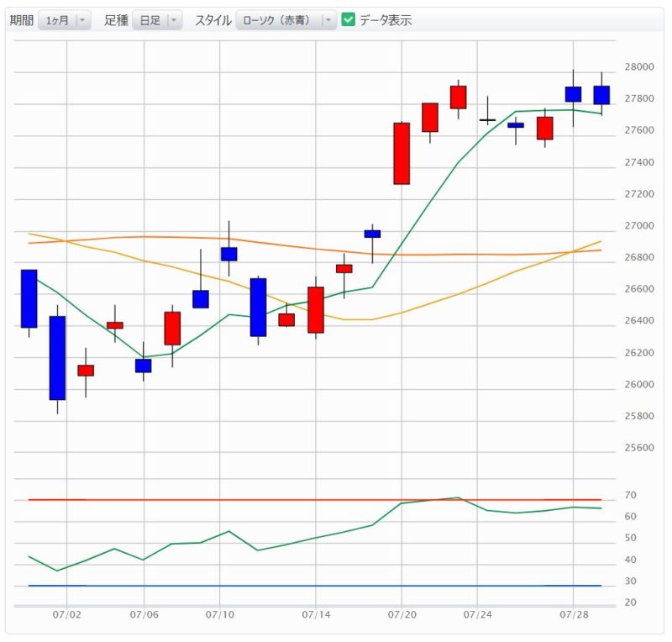Image resolution: width=672 pixels, height=642 pixels.
Task: Click the red 70 overbought line
Action: (315, 500)
